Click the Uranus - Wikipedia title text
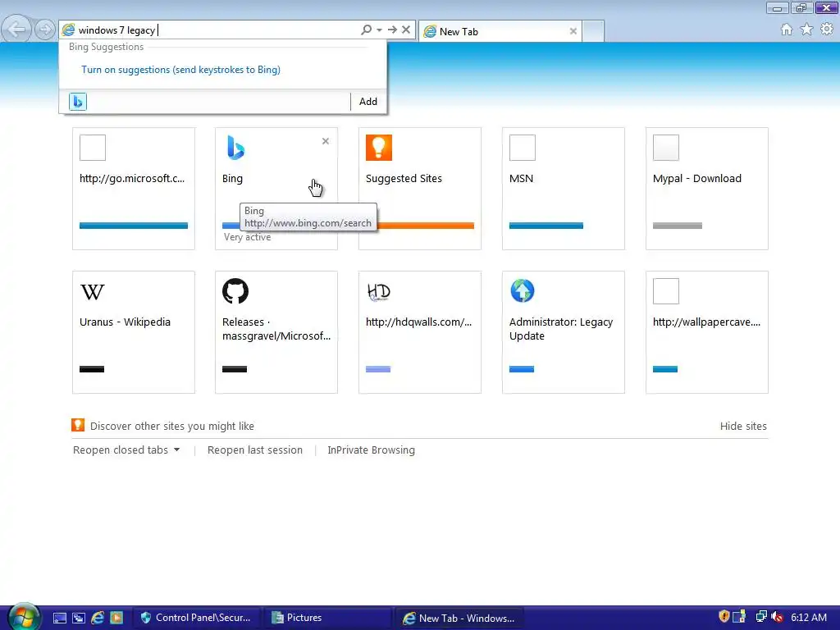Viewport: 840px width, 630px height. point(125,322)
